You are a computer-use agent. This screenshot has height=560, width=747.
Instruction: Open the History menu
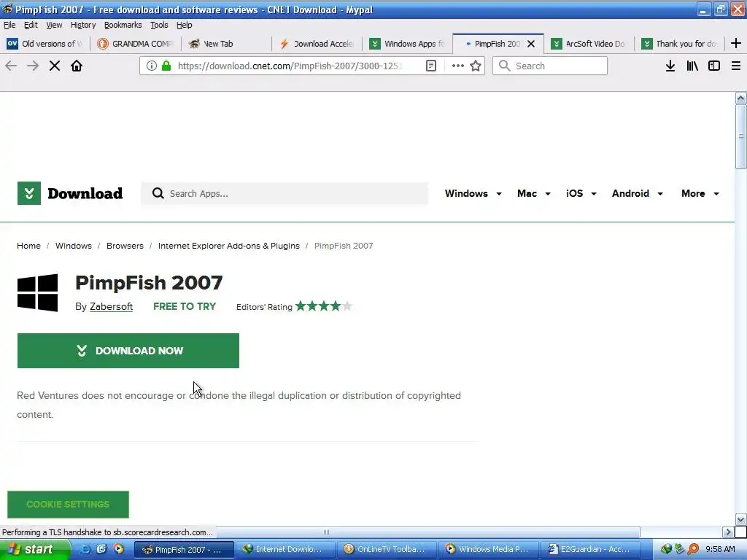click(83, 25)
